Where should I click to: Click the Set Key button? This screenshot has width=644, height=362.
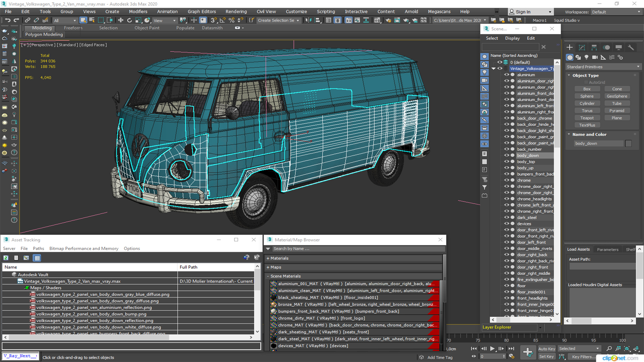[x=547, y=357]
